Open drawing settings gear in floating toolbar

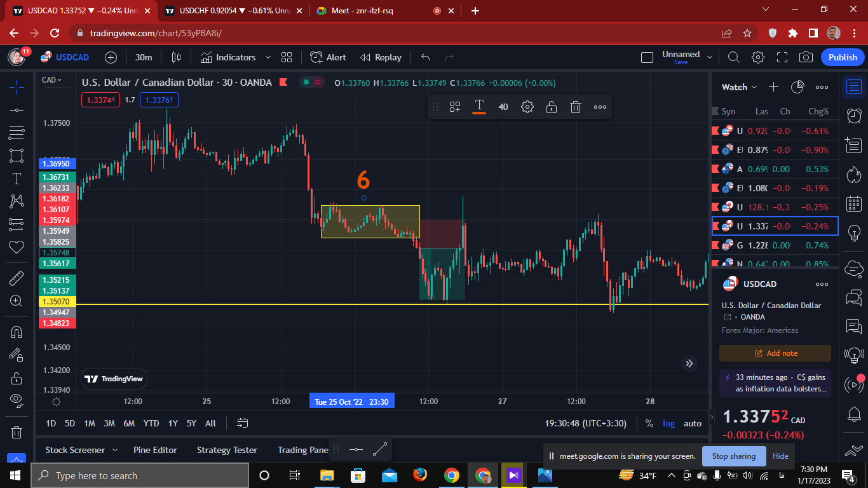point(527,107)
